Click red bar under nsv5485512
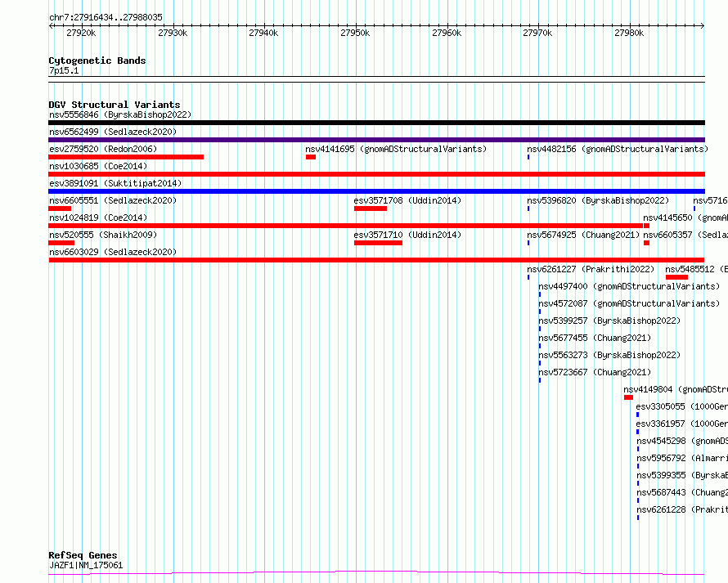Viewport: 728px width, 583px height. pyautogui.click(x=676, y=277)
